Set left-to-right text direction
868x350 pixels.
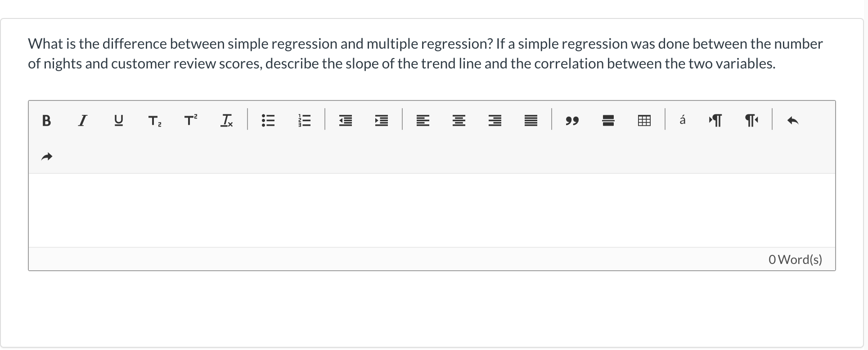tap(715, 120)
